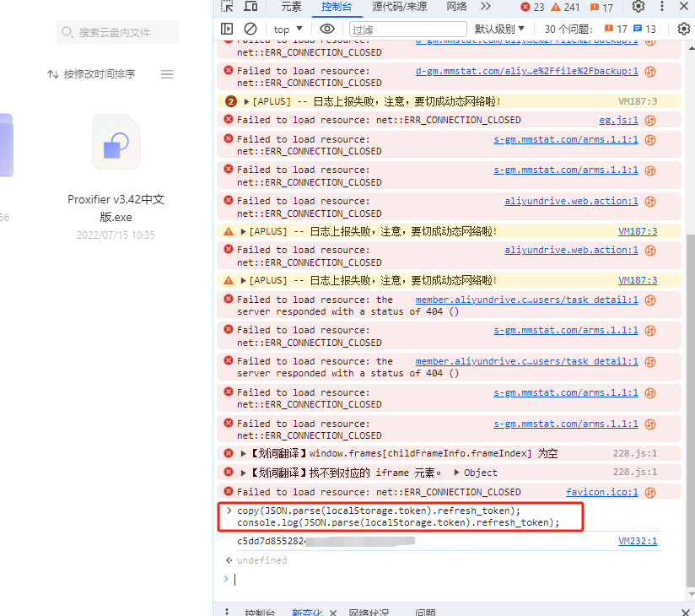The image size is (695, 616).
Task: Click the 过滤 filter input field
Action: 407,29
